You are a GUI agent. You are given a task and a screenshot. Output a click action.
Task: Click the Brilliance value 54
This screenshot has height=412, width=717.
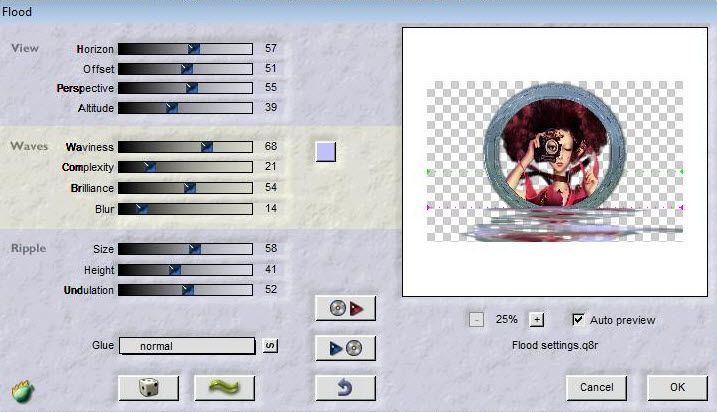[271, 187]
